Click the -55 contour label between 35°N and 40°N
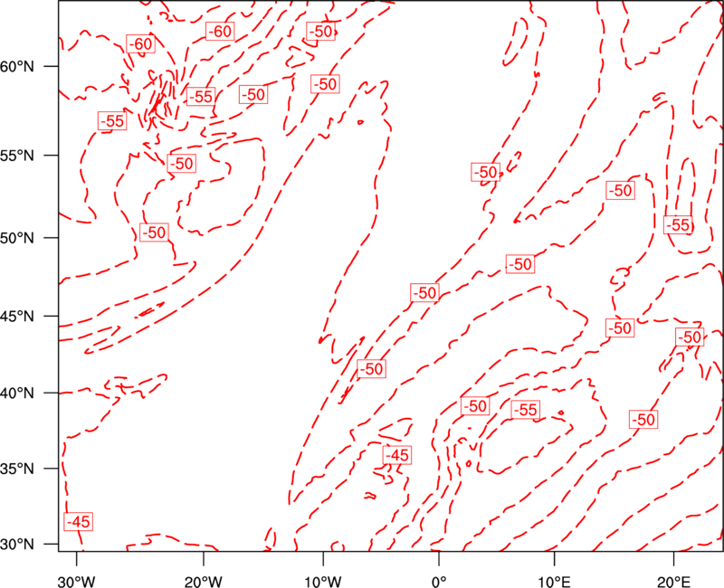Screen dimensions: 724x588 coord(526,410)
